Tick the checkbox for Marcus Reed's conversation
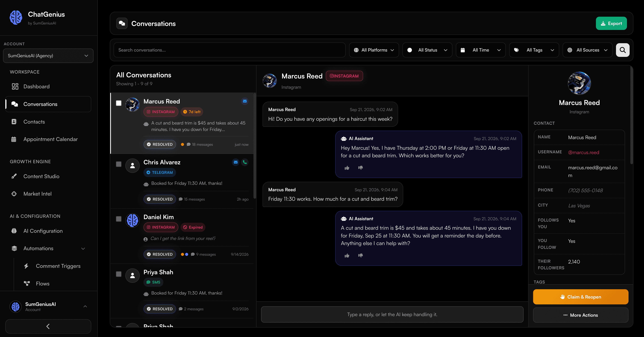Image resolution: width=644 pixels, height=337 pixels. 119,103
